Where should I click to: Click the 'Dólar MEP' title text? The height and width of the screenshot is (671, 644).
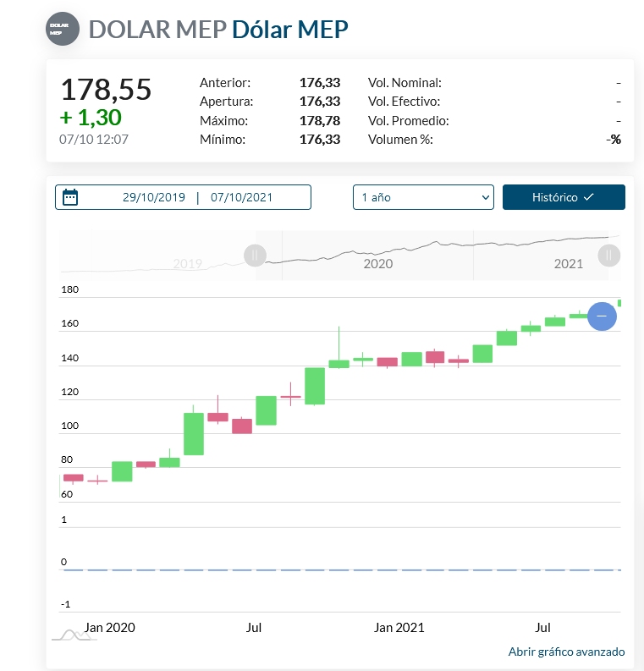pos(290,28)
